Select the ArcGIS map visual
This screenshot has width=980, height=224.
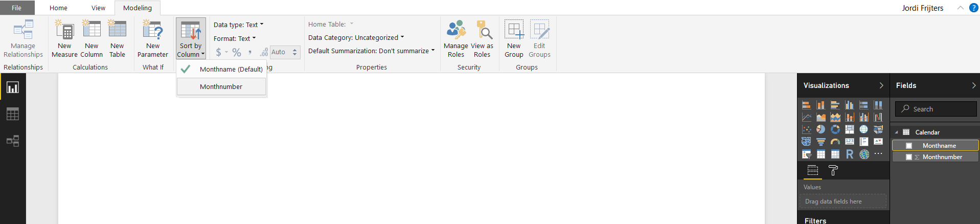(863, 154)
